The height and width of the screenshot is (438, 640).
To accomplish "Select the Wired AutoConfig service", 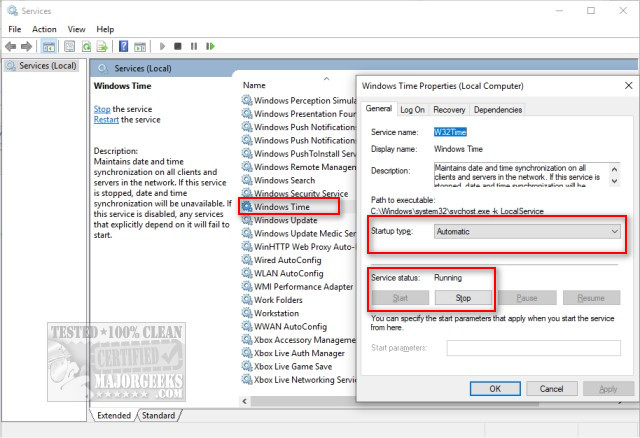I will (x=287, y=260).
